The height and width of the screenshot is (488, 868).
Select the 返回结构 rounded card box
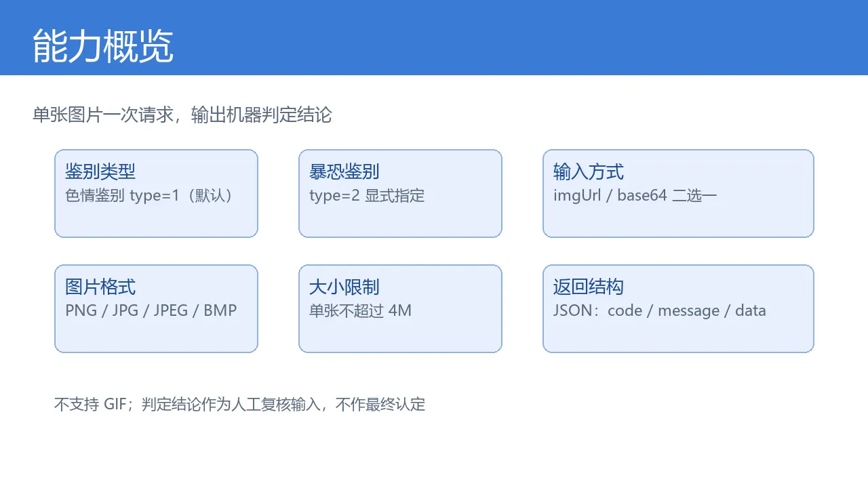(x=678, y=308)
